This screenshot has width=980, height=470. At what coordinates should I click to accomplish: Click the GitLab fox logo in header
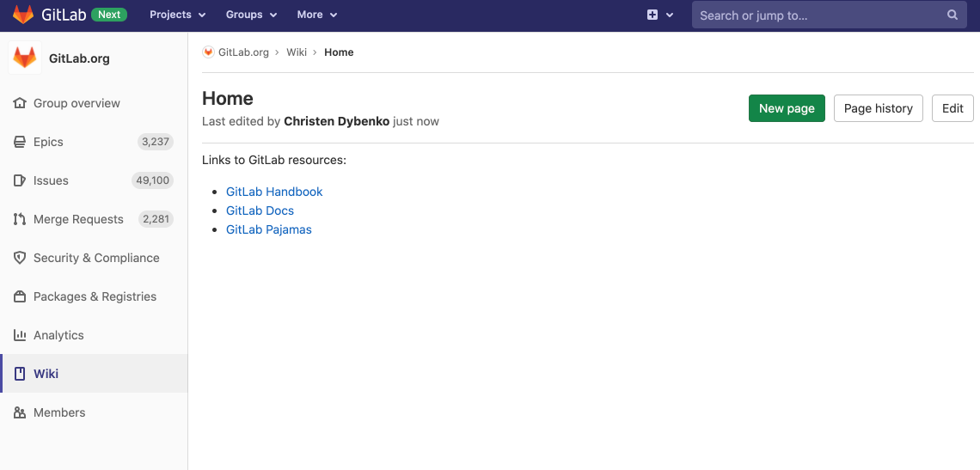(x=23, y=15)
